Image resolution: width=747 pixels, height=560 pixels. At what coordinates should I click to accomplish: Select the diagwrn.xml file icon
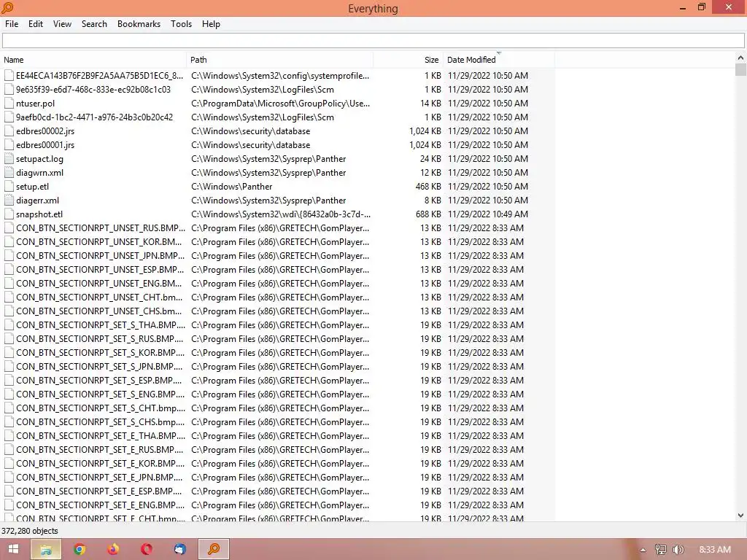click(x=9, y=172)
